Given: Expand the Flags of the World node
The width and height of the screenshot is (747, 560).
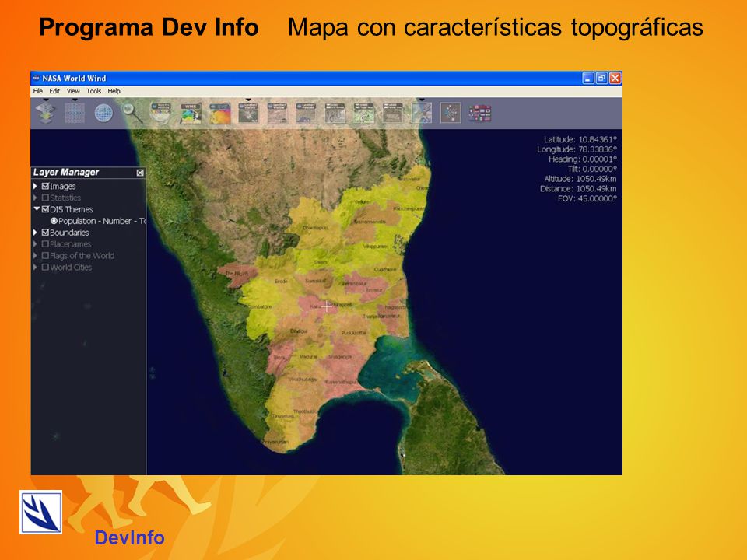Looking at the screenshot, I should pos(35,255).
